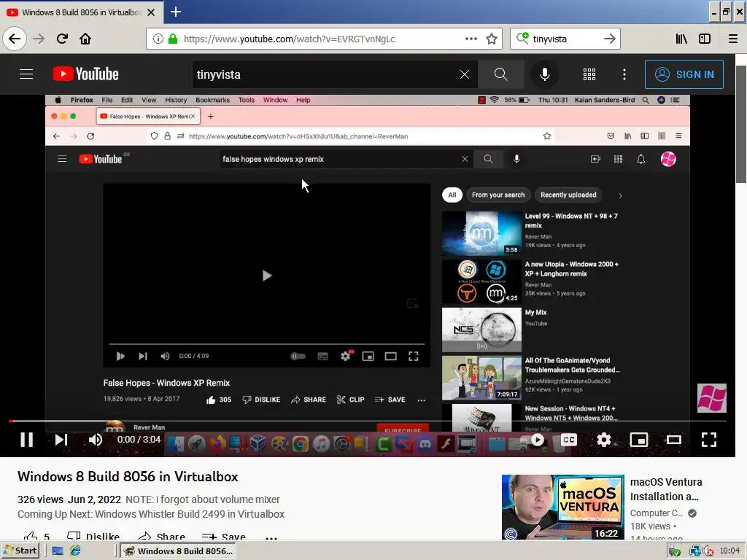Start voice search with microphone
Screen dimensions: 747x560
click(544, 74)
